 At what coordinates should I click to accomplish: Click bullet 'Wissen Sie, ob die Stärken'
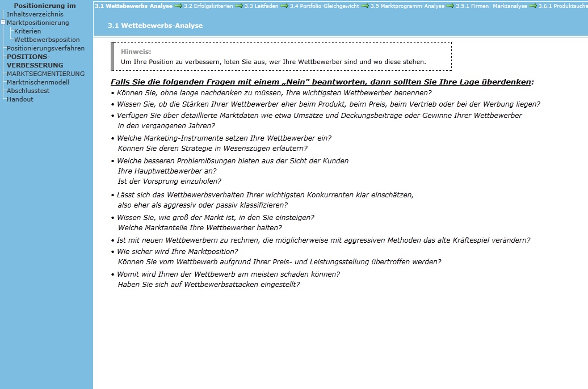[x=329, y=104]
